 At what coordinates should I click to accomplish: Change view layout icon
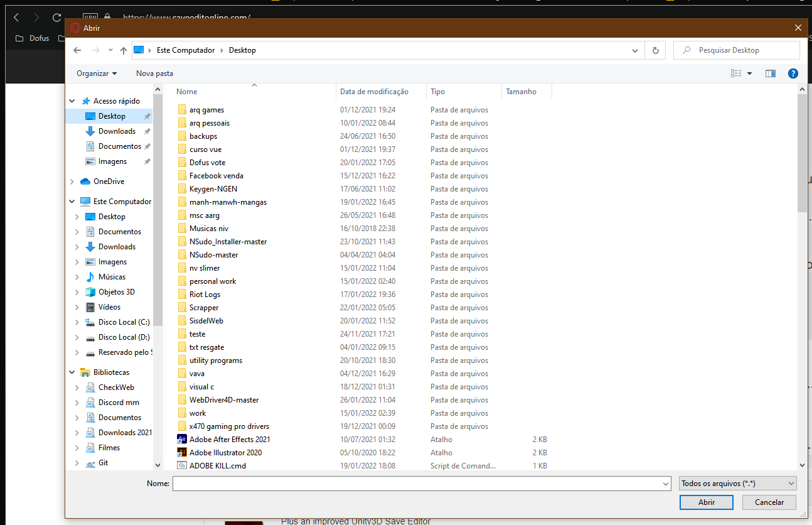(736, 73)
